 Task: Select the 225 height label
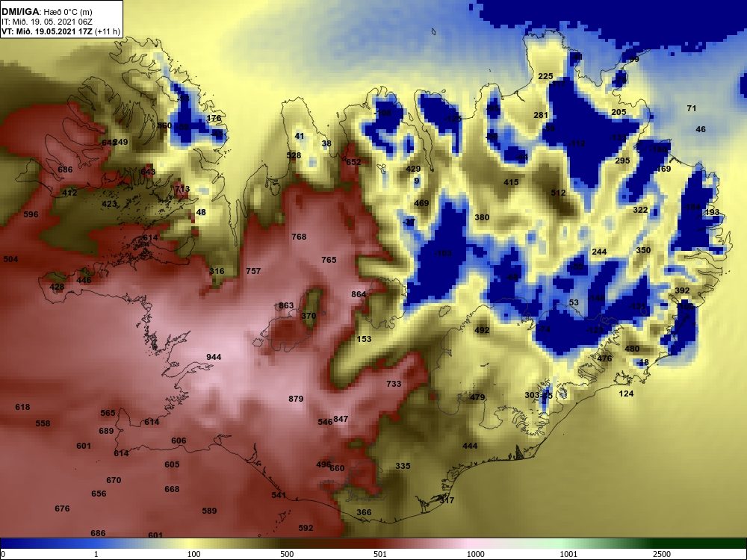click(545, 76)
